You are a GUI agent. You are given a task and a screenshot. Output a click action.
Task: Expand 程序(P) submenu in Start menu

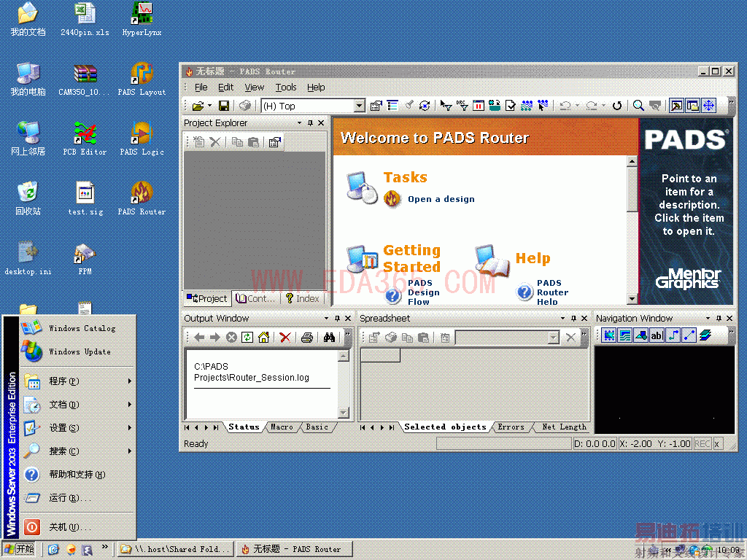[x=76, y=381]
